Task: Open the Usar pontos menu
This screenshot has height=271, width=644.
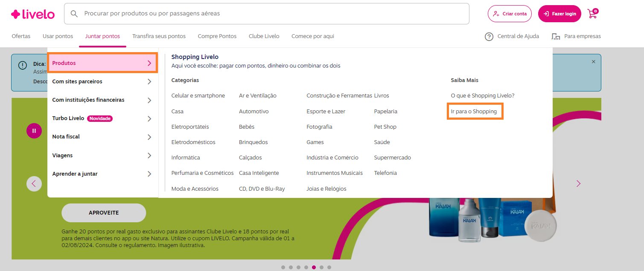Action: (58, 36)
